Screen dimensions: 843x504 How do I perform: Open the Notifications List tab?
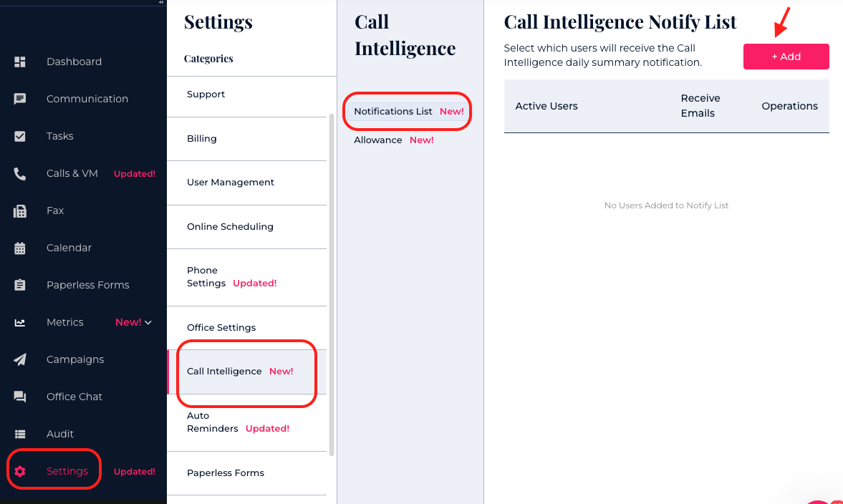pos(393,112)
